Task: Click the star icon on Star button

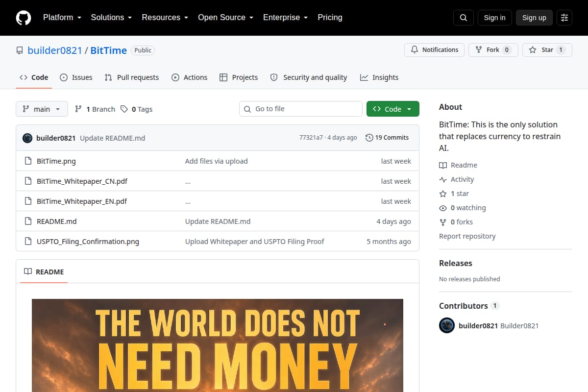Action: coord(533,50)
